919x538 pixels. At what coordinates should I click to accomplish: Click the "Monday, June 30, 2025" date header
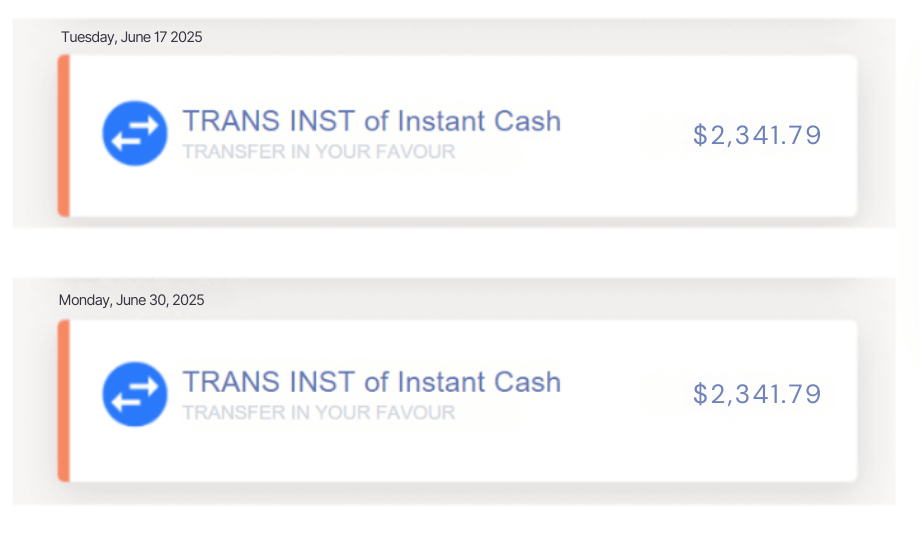pos(131,300)
